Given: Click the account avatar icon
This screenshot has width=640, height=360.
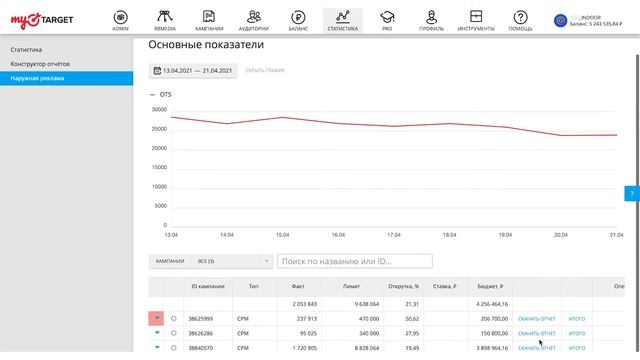Looking at the screenshot, I should [560, 20].
